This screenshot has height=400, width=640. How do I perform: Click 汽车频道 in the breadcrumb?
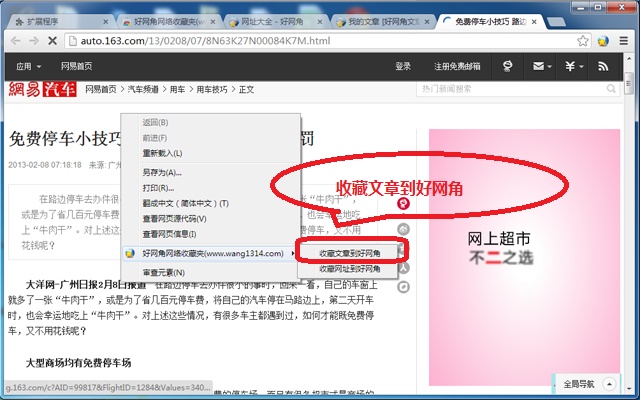tap(143, 89)
